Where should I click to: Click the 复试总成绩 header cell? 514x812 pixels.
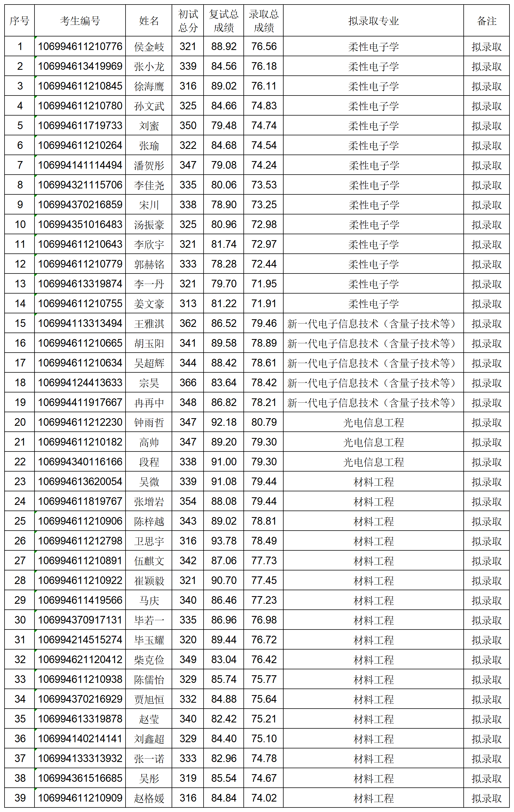tap(223, 21)
